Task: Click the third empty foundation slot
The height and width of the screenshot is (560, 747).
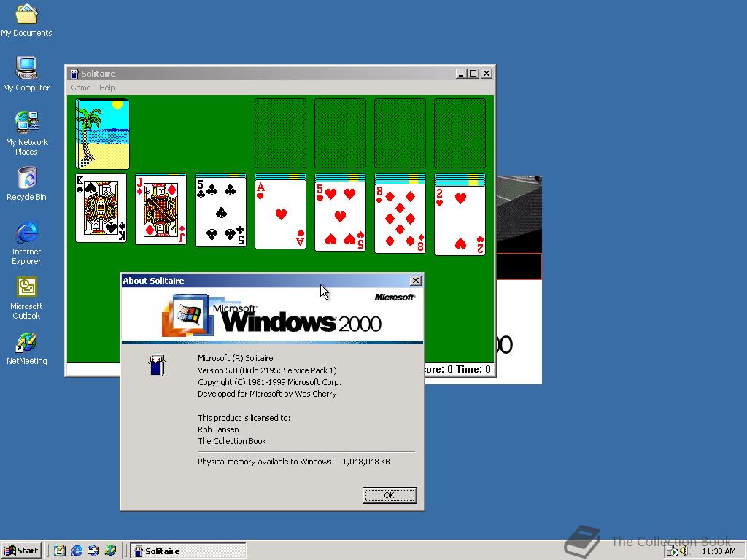Action: [400, 133]
